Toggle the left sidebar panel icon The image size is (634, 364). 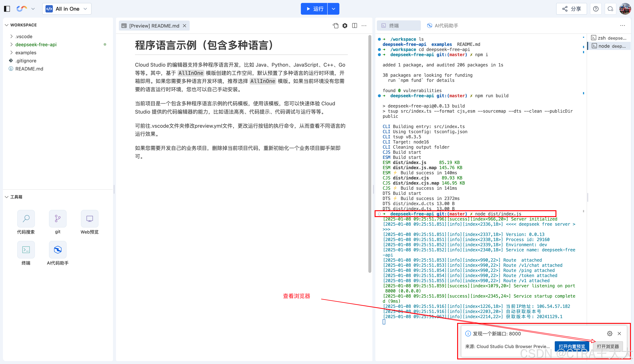click(x=7, y=9)
